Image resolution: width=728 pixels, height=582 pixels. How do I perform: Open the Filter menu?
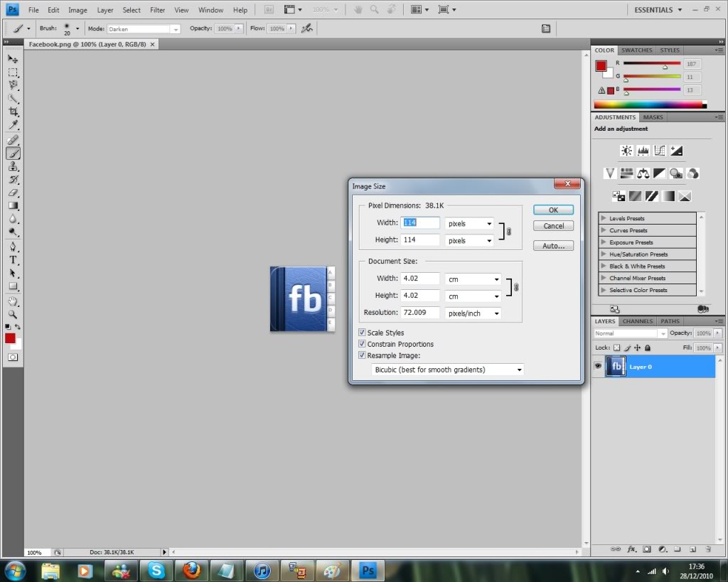tap(157, 10)
